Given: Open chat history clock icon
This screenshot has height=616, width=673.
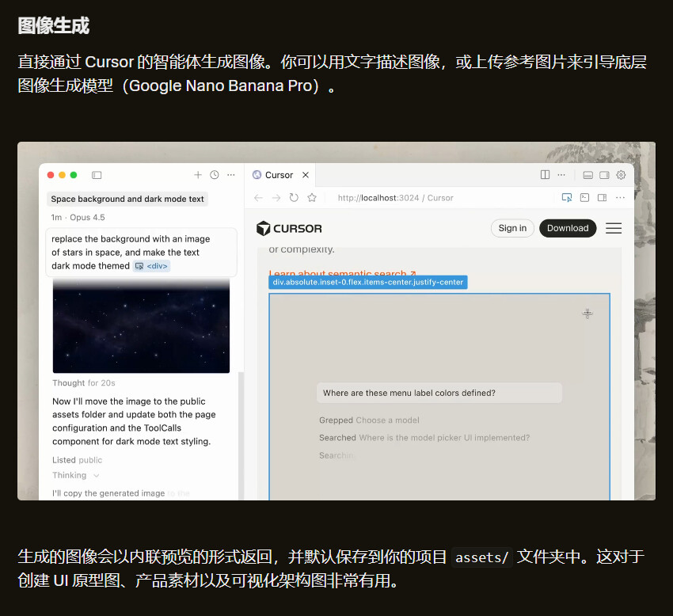Looking at the screenshot, I should (x=215, y=175).
